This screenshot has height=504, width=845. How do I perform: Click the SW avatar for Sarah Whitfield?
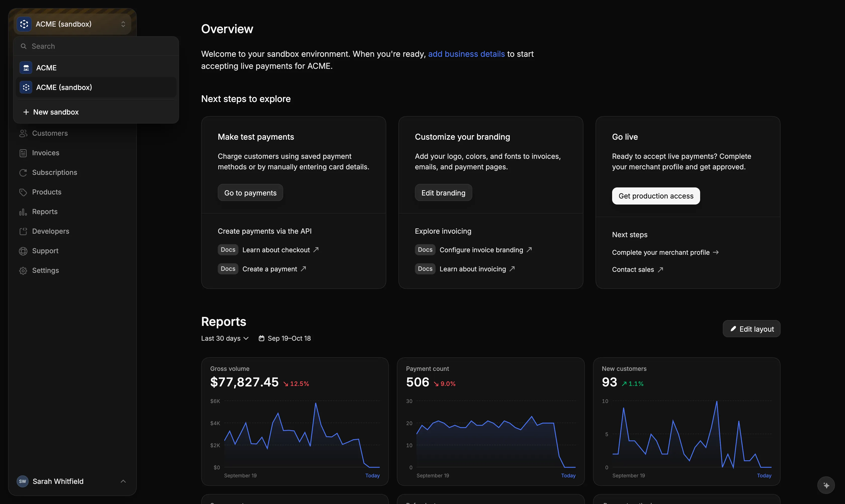[22, 481]
